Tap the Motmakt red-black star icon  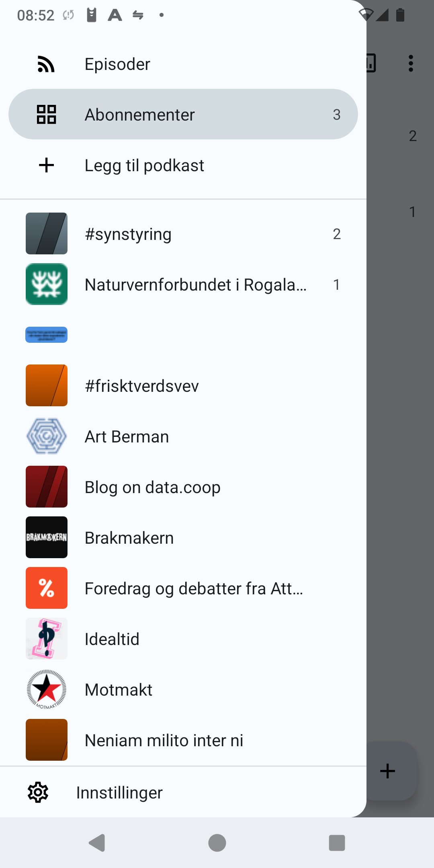coord(47,689)
